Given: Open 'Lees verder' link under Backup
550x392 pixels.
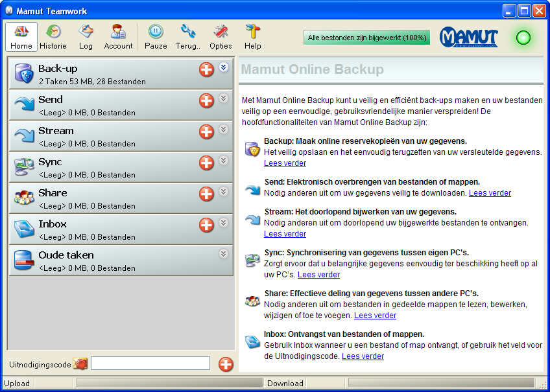Looking at the screenshot, I should point(285,163).
